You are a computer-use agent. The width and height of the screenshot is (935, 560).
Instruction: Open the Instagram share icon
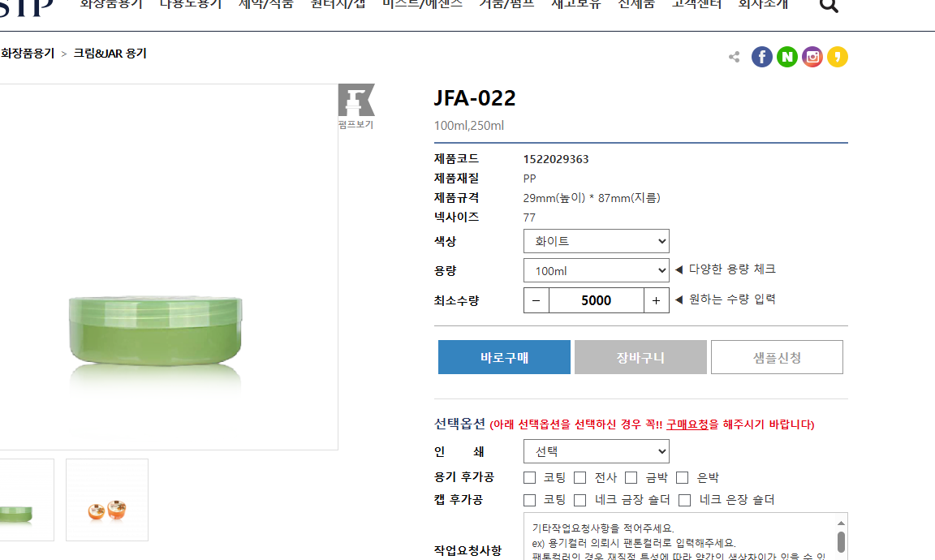pos(812,57)
